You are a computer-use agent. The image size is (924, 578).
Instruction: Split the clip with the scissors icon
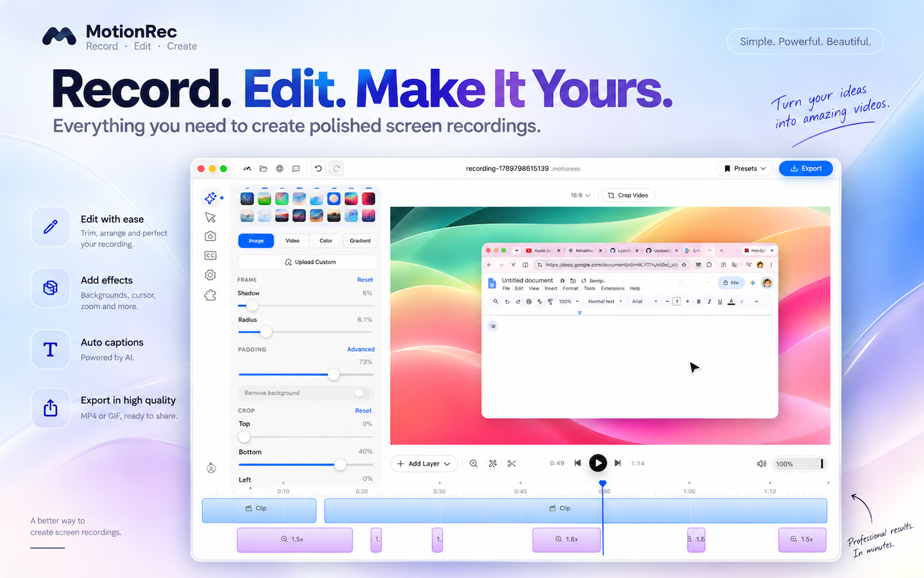coord(511,464)
